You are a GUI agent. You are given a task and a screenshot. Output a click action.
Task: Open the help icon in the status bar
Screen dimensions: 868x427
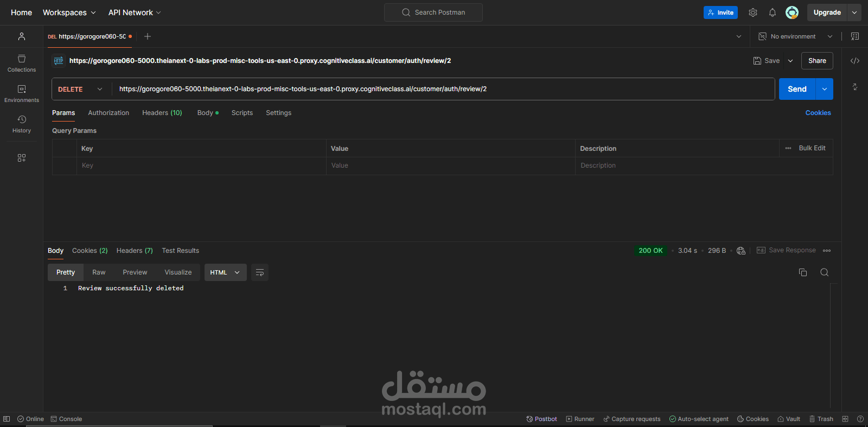(x=860, y=419)
